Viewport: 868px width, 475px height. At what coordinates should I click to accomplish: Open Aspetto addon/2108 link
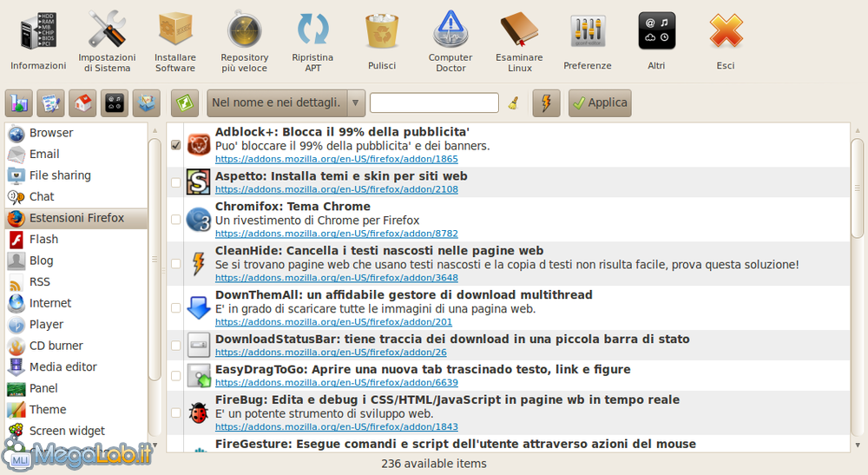click(337, 189)
